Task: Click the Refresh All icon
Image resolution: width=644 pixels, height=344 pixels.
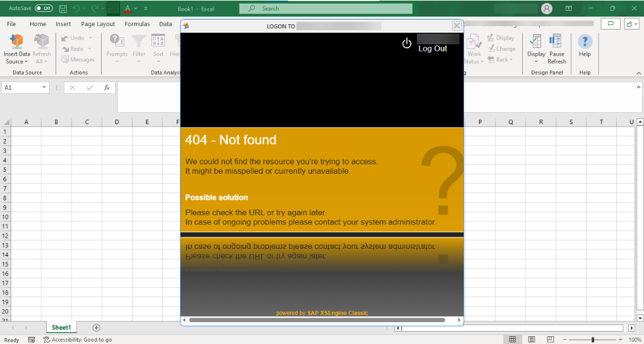Action: pyautogui.click(x=41, y=41)
